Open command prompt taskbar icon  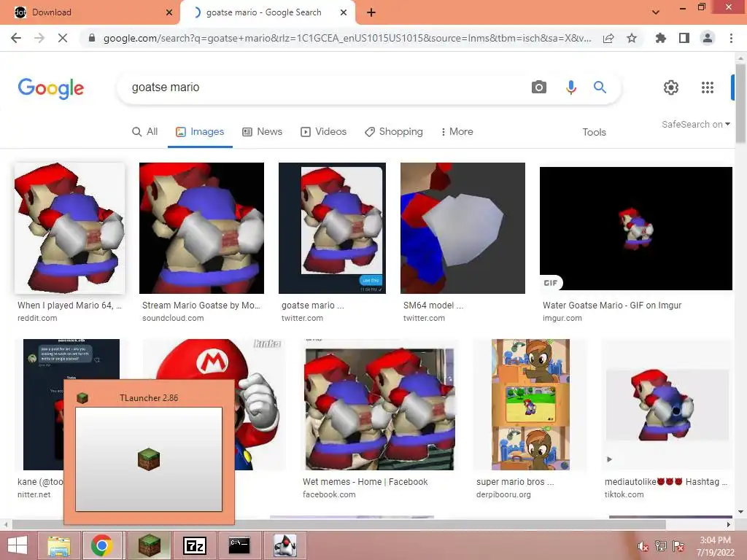[x=239, y=545]
